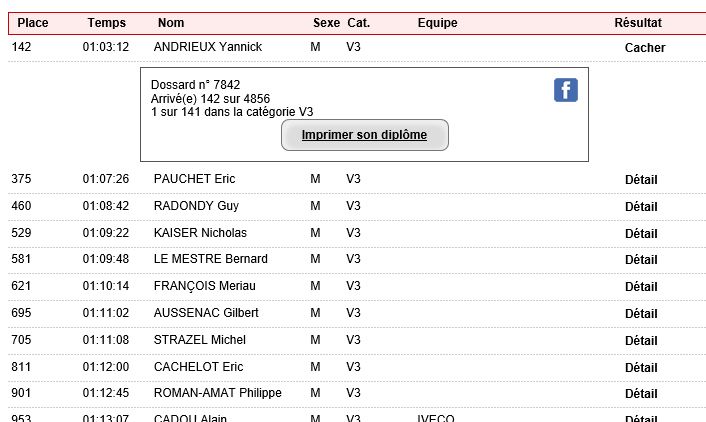Select the ANDRIEUX Yannick result row
Viewport: 706px width, 422px height.
pyautogui.click(x=357, y=47)
